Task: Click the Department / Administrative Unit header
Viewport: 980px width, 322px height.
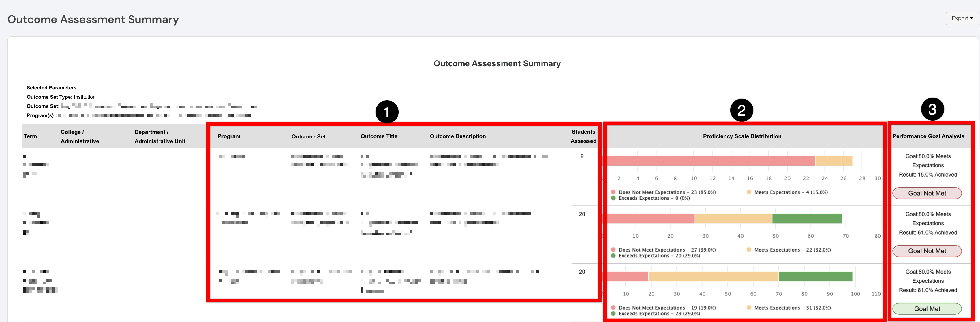Action: click(160, 136)
